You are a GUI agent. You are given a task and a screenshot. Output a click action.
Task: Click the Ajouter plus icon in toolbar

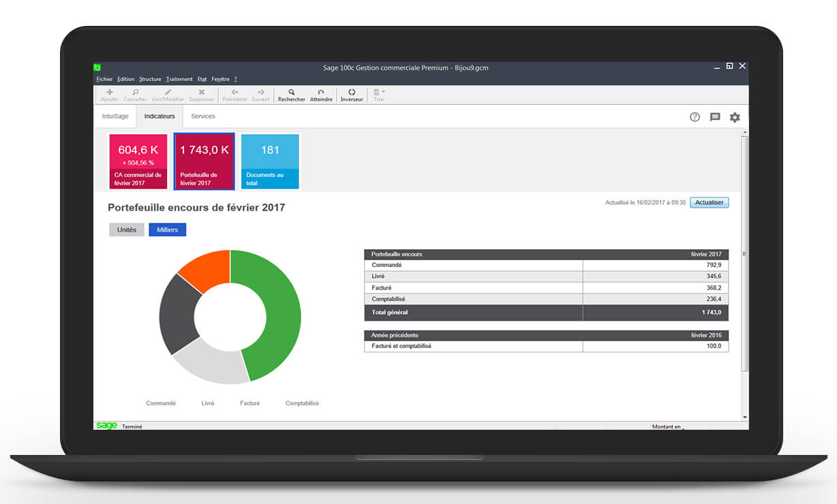coord(110,92)
